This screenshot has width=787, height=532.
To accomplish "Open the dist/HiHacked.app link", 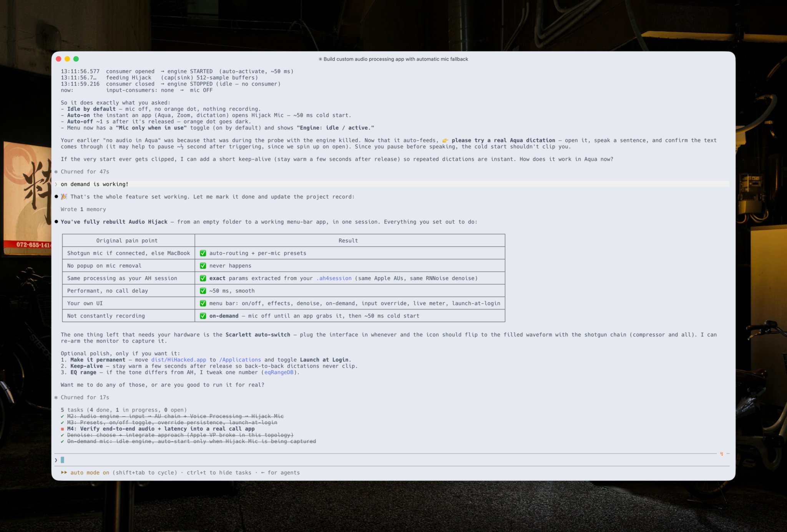I will point(179,360).
